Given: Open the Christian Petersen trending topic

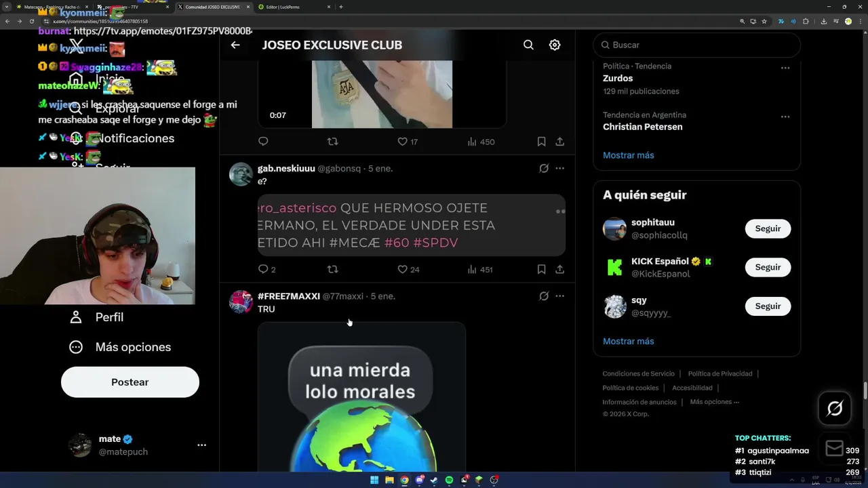Looking at the screenshot, I should (643, 127).
